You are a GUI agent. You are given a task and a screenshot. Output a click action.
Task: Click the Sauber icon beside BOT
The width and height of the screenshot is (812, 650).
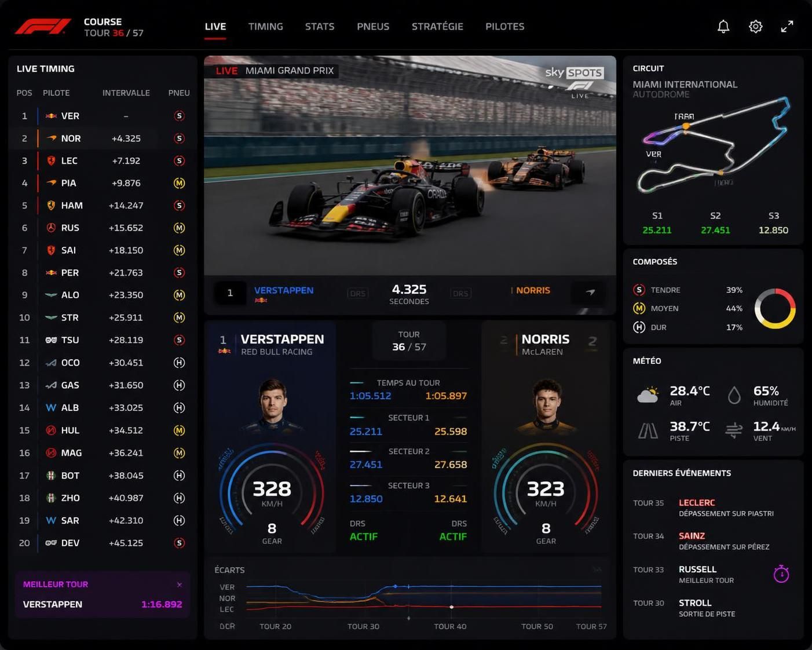[x=51, y=476]
